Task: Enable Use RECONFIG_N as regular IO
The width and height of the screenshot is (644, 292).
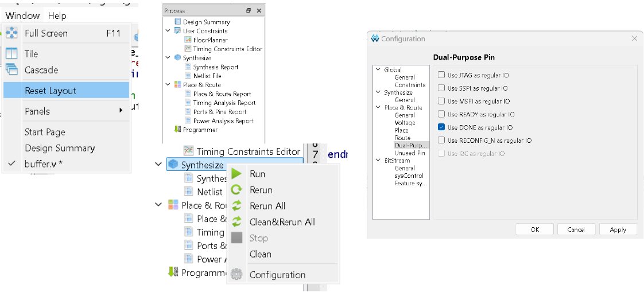Action: coord(441,141)
